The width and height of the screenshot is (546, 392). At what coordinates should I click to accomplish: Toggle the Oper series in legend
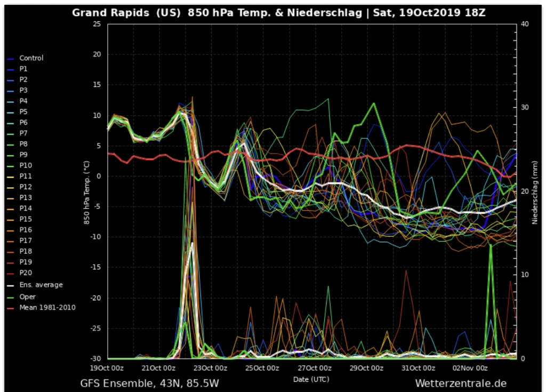tap(27, 297)
